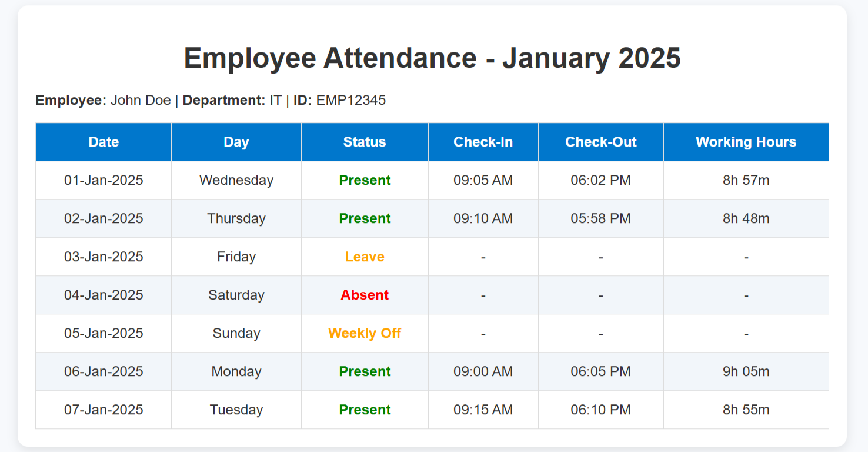Click the Status column header
The image size is (868, 452).
[365, 142]
